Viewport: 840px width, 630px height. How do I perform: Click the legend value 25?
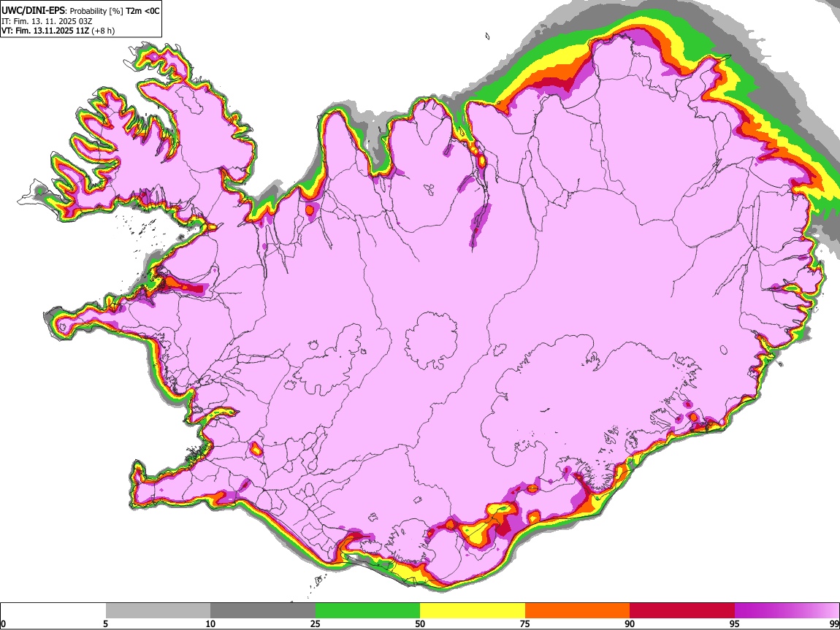point(316,623)
